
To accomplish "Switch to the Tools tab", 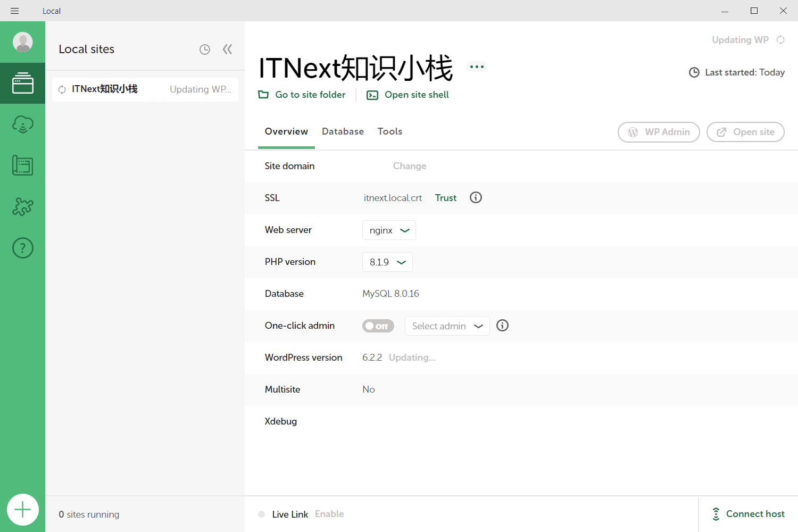I will [389, 131].
